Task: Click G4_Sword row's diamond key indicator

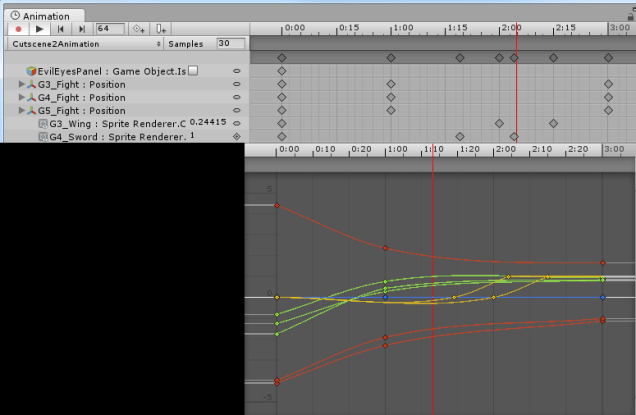Action: (236, 136)
